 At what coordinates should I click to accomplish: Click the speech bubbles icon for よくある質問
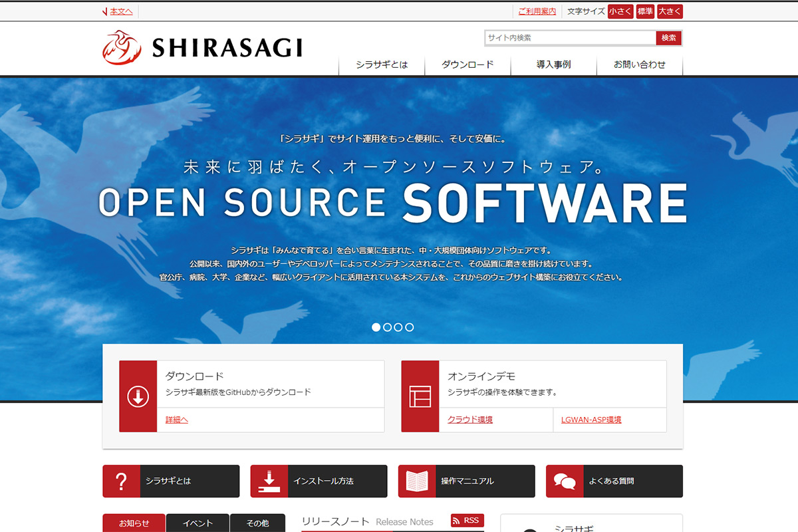point(565,481)
